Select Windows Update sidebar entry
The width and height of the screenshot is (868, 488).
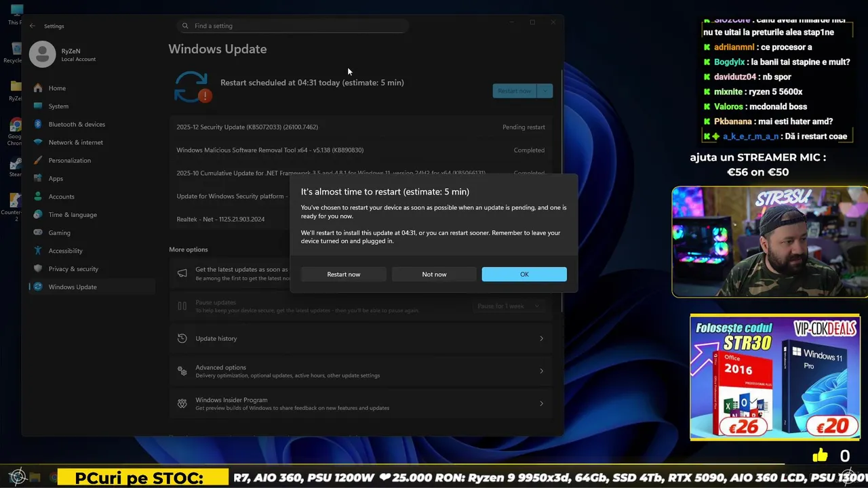coord(91,287)
